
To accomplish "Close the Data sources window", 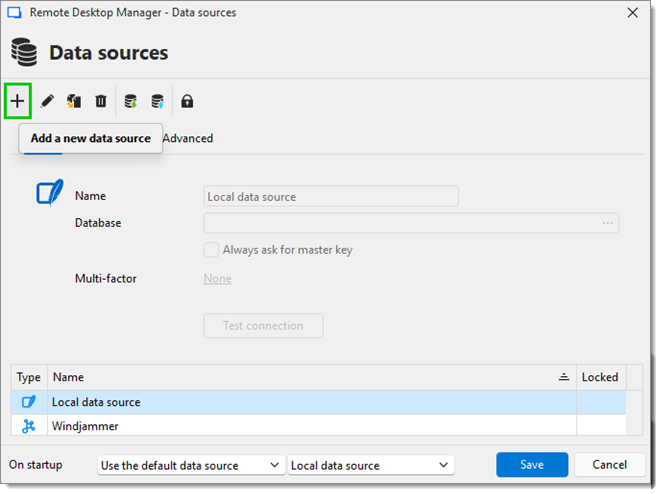I will (x=632, y=13).
